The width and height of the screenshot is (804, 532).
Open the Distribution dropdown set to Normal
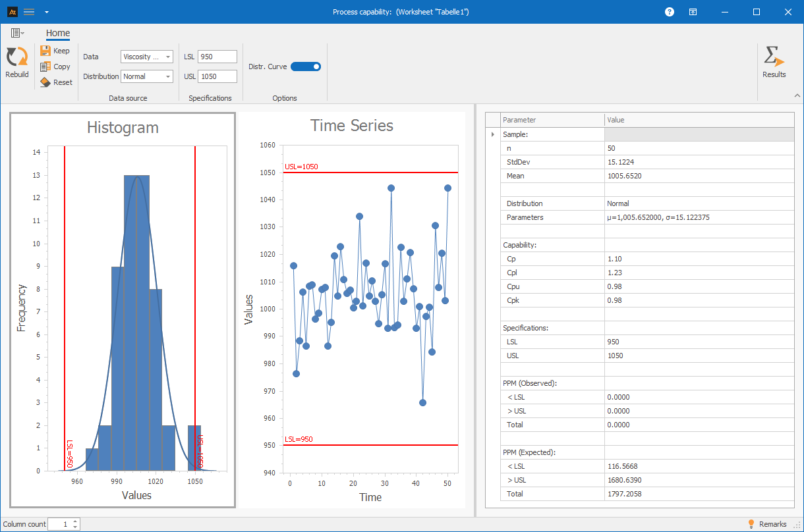coord(169,76)
